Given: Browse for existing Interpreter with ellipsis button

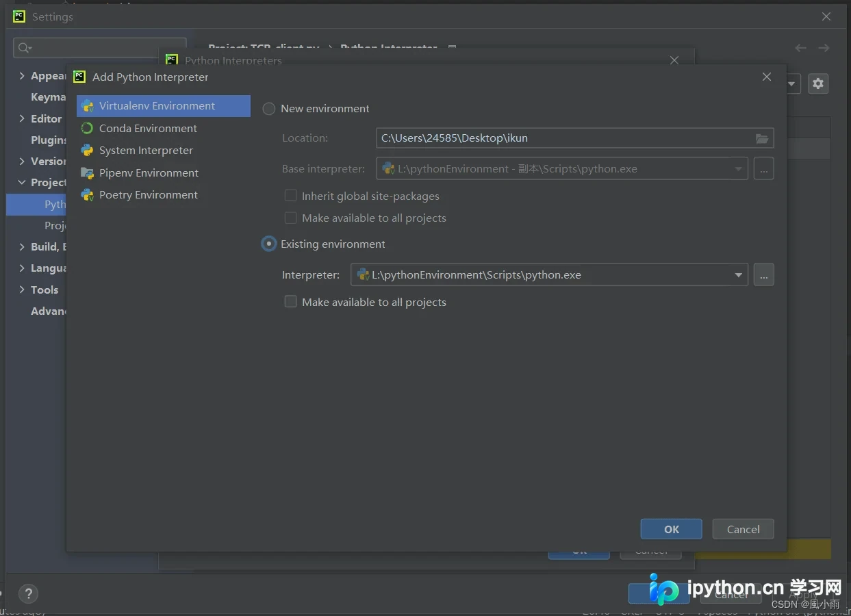Looking at the screenshot, I should (764, 275).
